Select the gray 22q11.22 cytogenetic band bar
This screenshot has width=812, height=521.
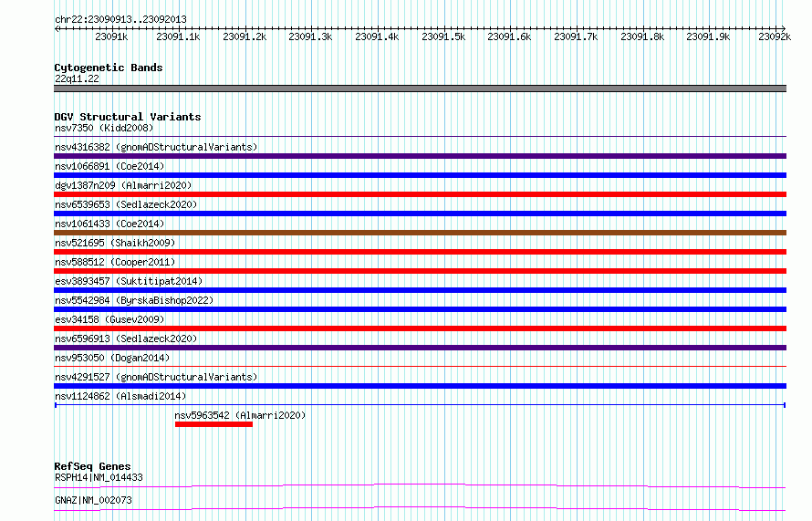(420, 89)
